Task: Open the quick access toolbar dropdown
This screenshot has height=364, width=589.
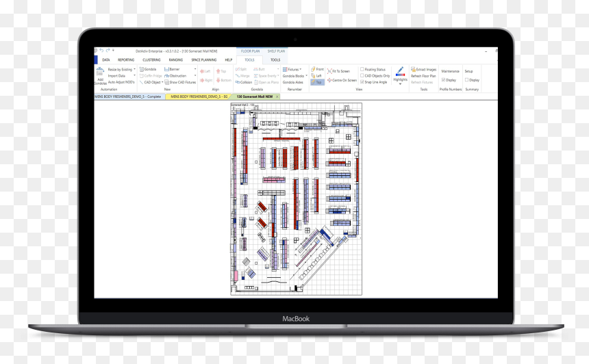Action: [113, 50]
